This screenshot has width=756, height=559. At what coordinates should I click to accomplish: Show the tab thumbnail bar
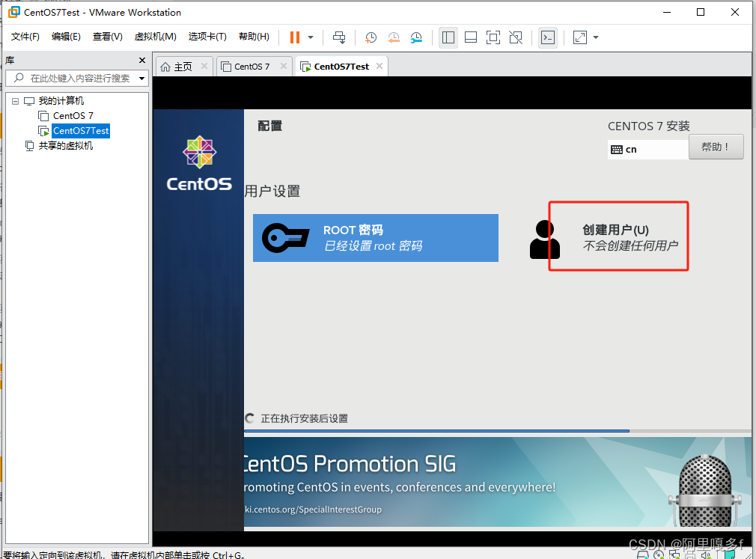point(470,37)
